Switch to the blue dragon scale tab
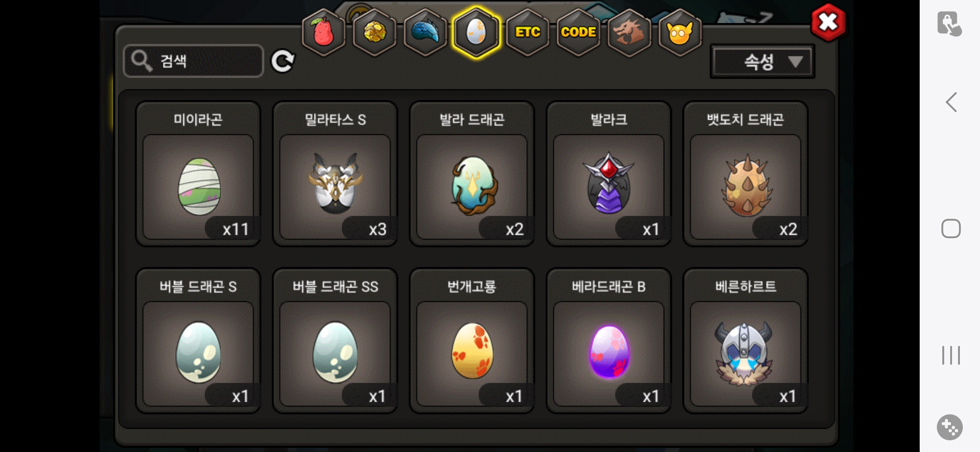The width and height of the screenshot is (980, 452). click(x=425, y=32)
